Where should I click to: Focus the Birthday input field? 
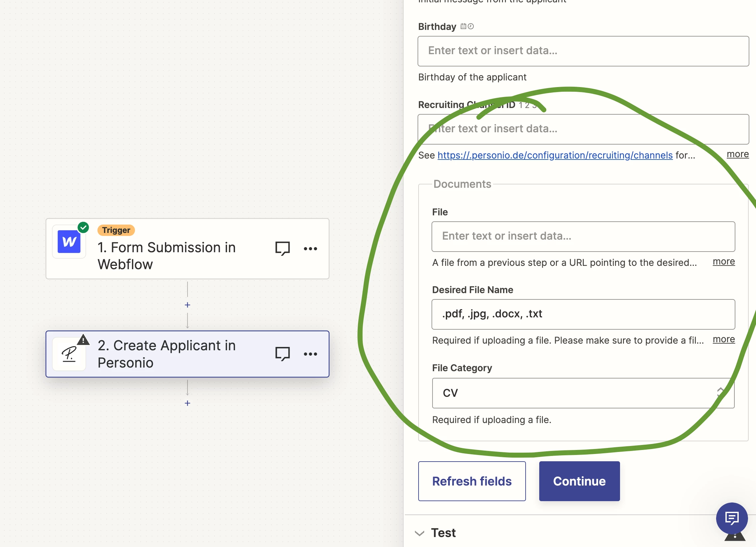(583, 51)
